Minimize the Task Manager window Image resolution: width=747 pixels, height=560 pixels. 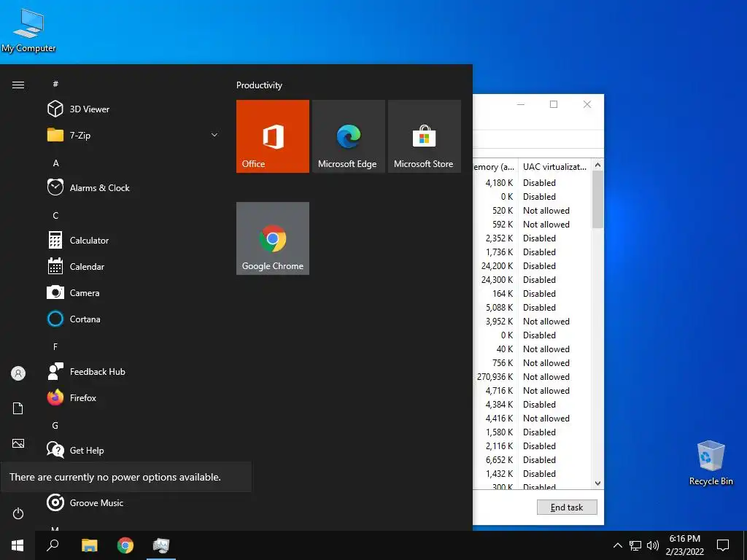[521, 104]
